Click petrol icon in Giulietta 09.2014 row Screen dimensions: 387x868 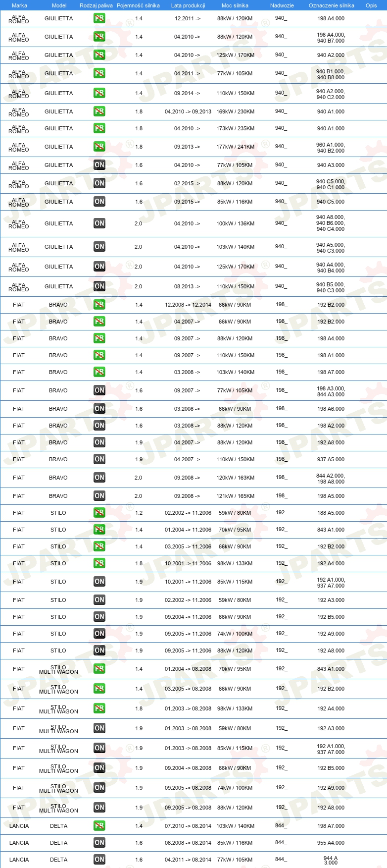[x=99, y=93]
